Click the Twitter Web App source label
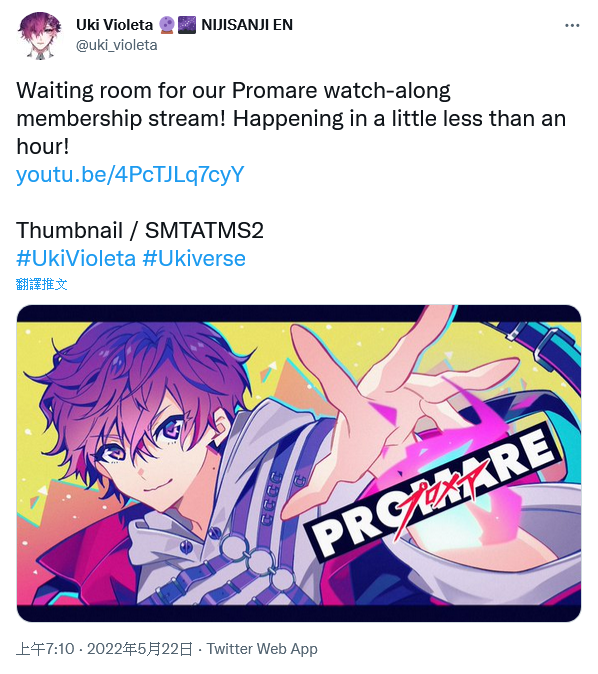 (x=262, y=649)
